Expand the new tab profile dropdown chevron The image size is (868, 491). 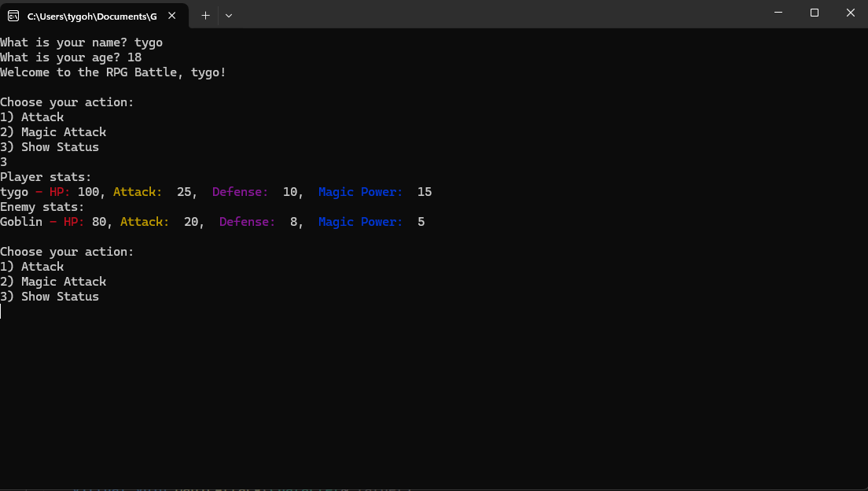click(x=229, y=15)
